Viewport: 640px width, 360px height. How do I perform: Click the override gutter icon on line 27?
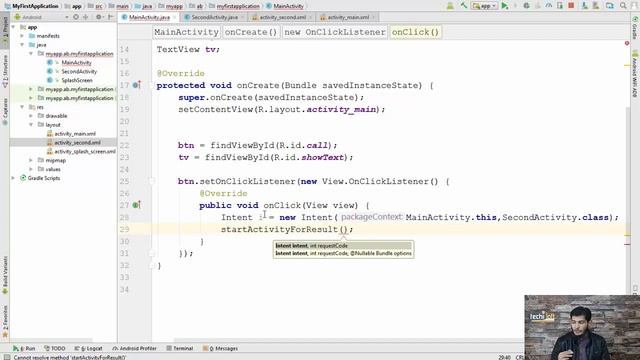click(136, 205)
